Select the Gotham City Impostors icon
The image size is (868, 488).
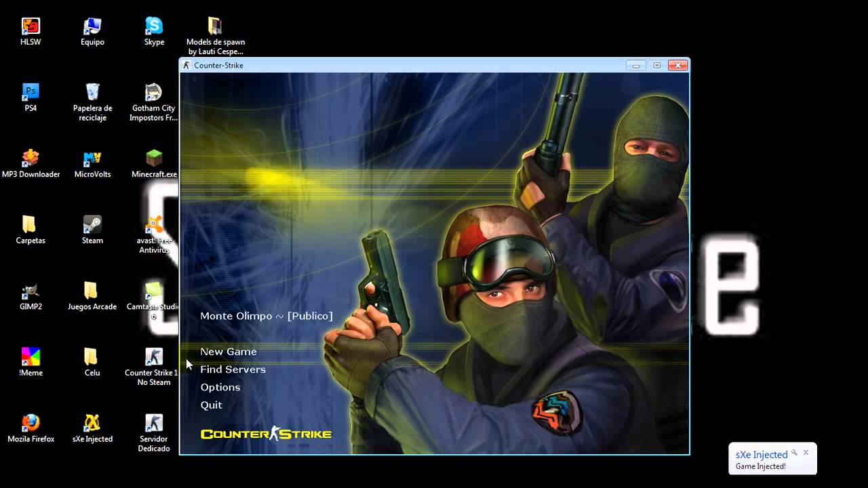point(154,102)
